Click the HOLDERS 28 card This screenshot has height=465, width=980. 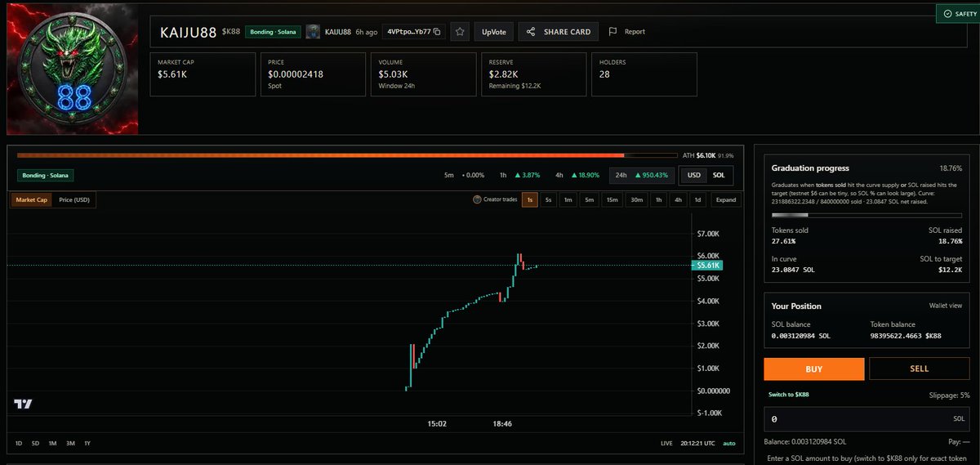tap(644, 74)
